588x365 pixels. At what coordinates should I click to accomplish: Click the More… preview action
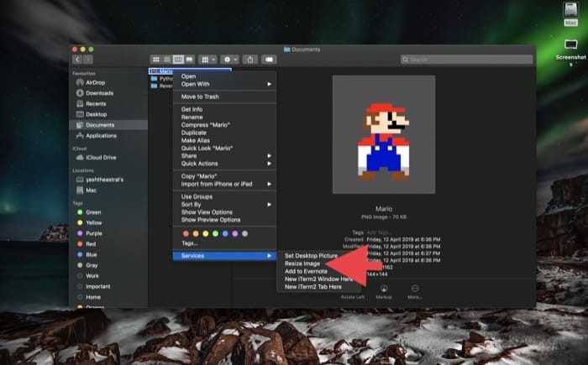[x=415, y=291]
